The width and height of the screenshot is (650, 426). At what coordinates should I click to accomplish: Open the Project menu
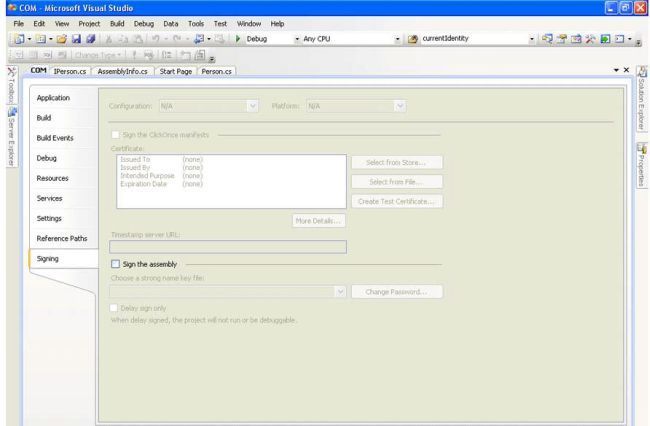pos(89,24)
